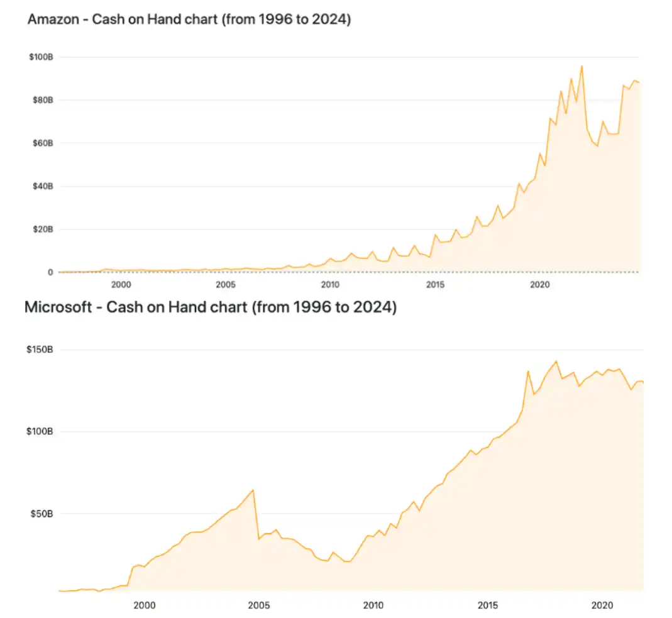Viewport: 672px width, 618px height.
Task: Click the $60B gridline label
Action: (x=43, y=143)
